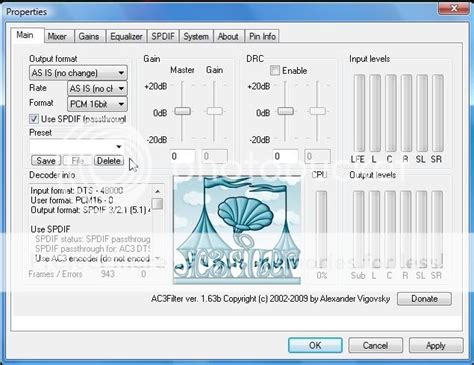Click the Apply button
Viewport: 474px width, 365px height.
pos(436,345)
